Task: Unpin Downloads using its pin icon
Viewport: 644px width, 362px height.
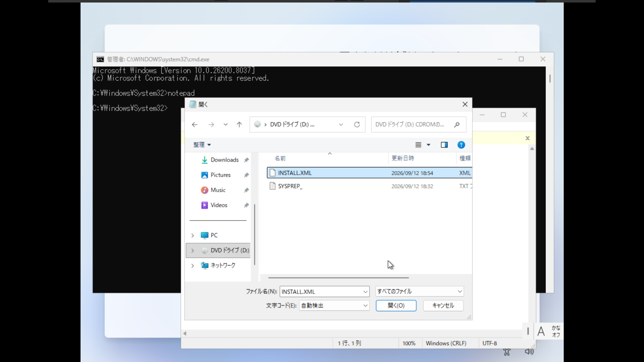Action: pos(246,160)
